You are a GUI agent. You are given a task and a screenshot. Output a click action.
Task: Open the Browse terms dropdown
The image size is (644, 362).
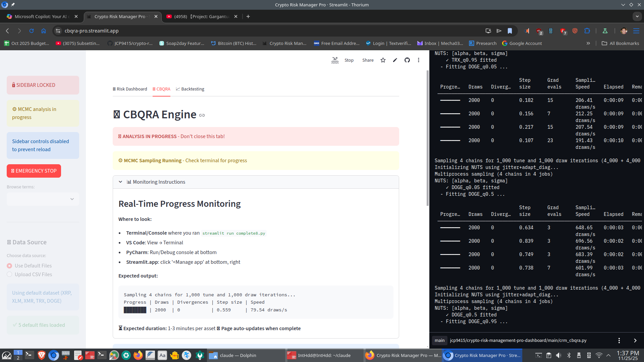click(43, 199)
